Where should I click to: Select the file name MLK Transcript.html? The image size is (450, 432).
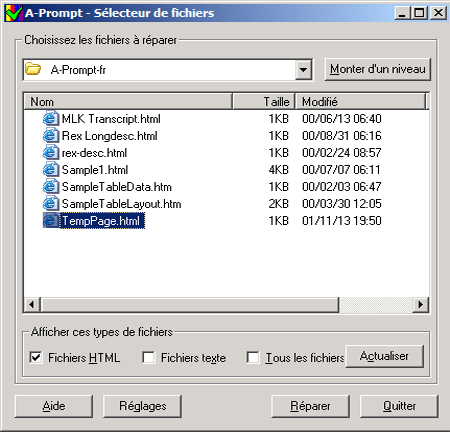tap(111, 119)
